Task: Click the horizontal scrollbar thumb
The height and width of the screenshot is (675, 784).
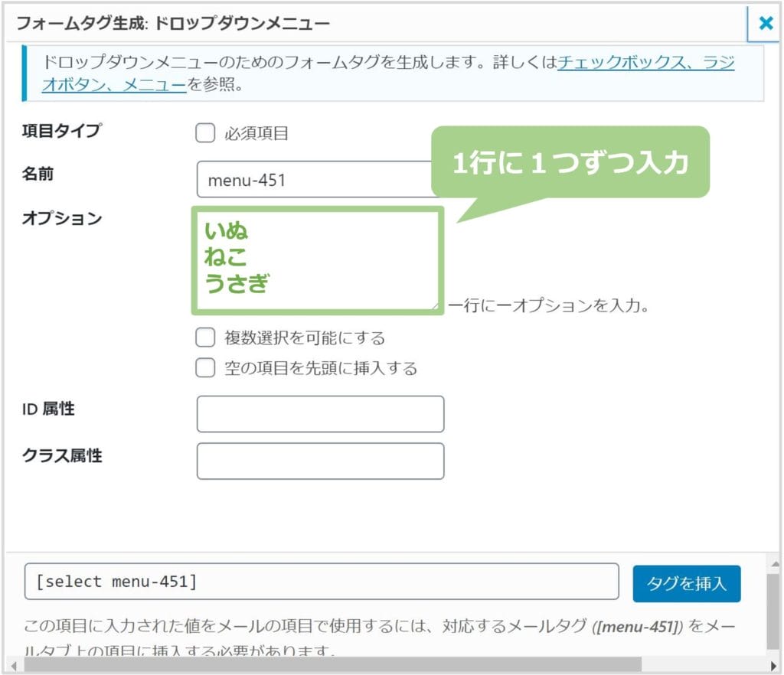Action: coord(332,665)
